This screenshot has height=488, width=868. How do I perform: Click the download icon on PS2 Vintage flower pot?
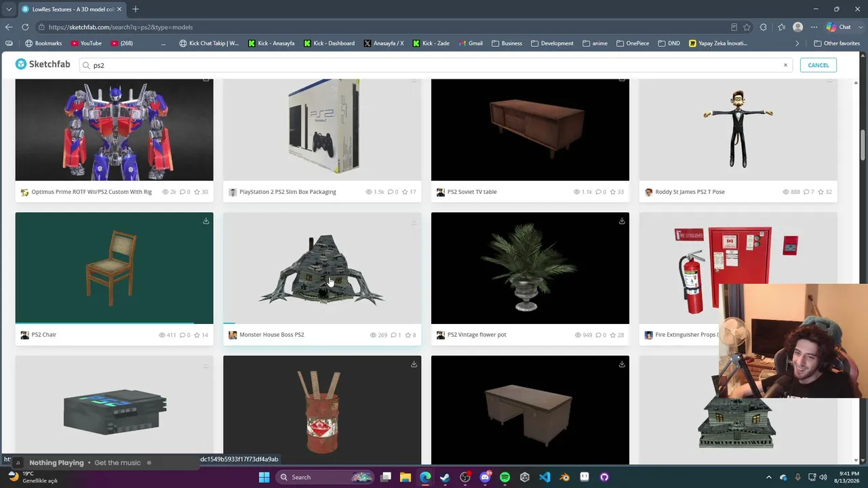[622, 221]
